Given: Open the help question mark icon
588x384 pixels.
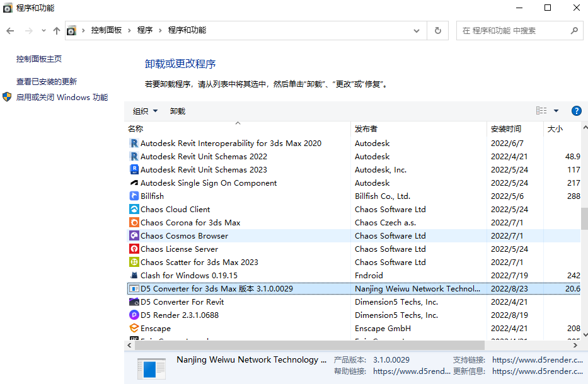Looking at the screenshot, I should point(577,111).
